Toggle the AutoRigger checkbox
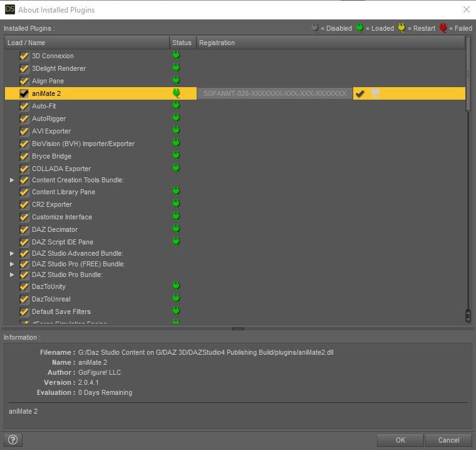 24,118
